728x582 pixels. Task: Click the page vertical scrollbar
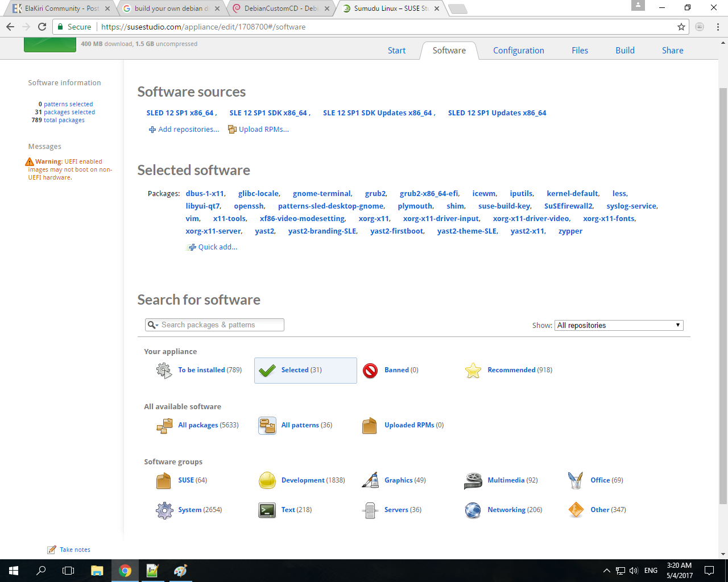723,296
